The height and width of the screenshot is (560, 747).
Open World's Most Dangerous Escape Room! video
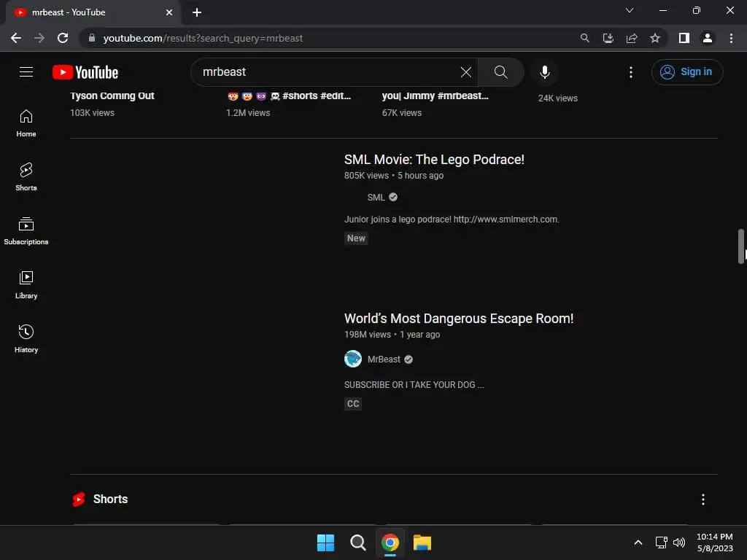click(x=459, y=319)
